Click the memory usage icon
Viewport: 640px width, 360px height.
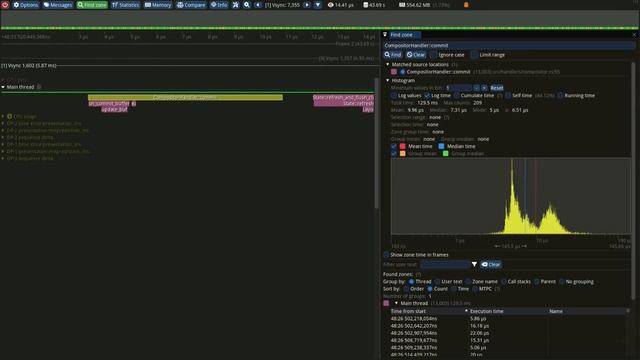(402, 5)
